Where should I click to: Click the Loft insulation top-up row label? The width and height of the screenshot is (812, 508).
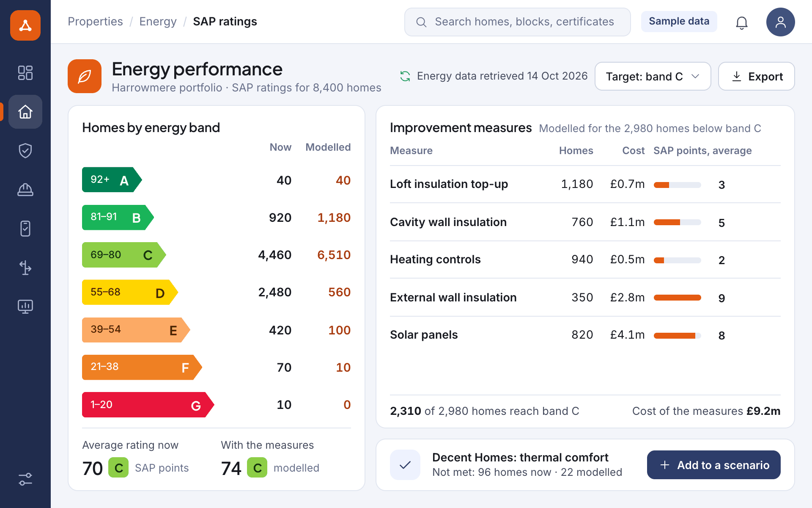click(449, 184)
